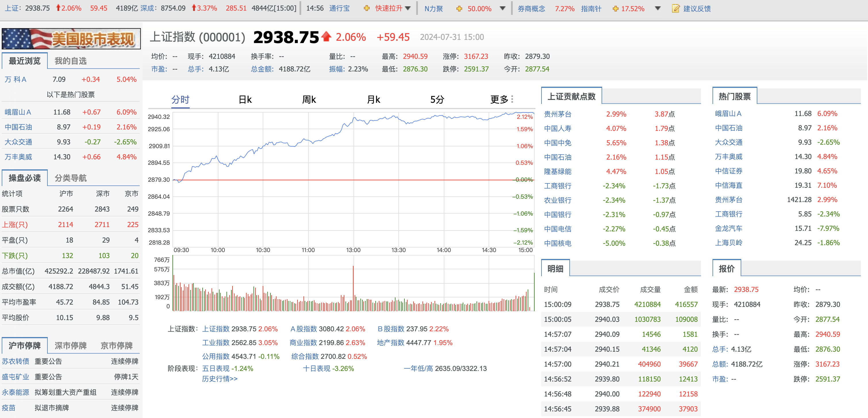Open the 美国股市表现 banner
Screen dimensions: 868x418
pyautogui.click(x=71, y=39)
